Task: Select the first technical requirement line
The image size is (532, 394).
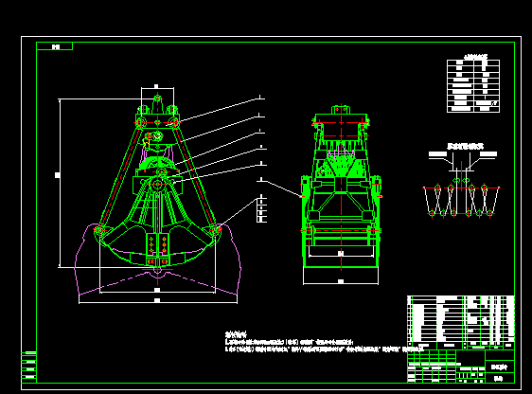Action: 290,343
